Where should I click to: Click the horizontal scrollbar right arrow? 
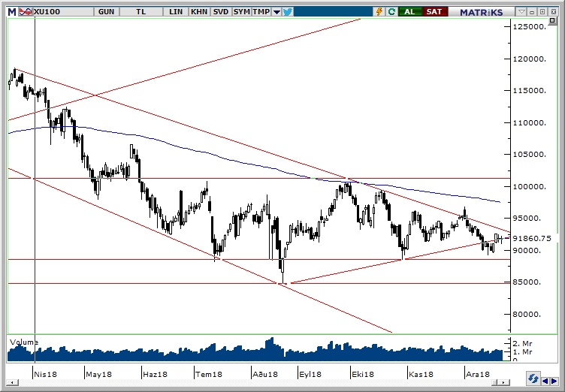[504, 382]
